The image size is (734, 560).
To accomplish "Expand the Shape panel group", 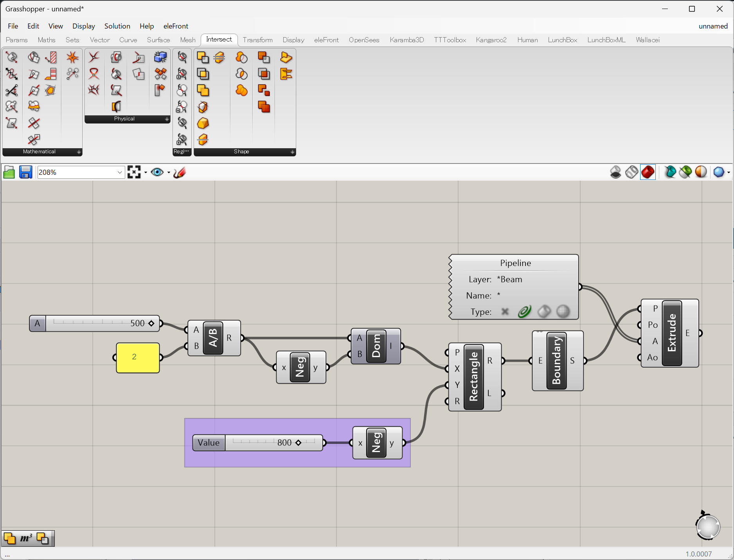I will pos(292,152).
